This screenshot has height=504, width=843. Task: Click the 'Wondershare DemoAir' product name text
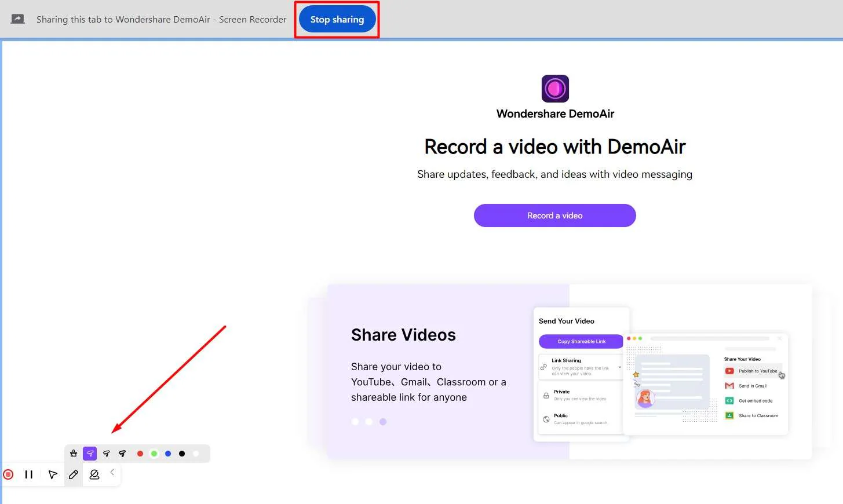pyautogui.click(x=555, y=114)
